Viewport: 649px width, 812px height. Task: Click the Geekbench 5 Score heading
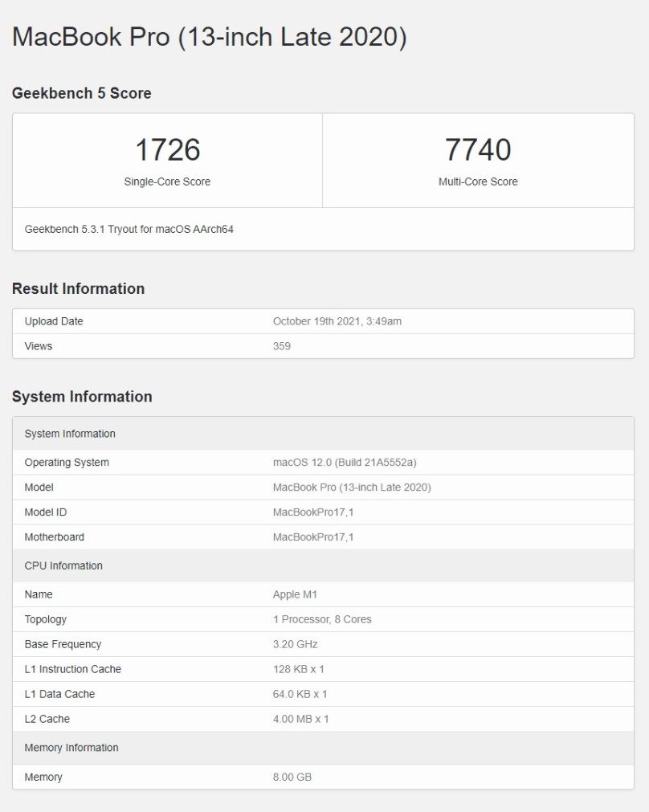pos(82,93)
